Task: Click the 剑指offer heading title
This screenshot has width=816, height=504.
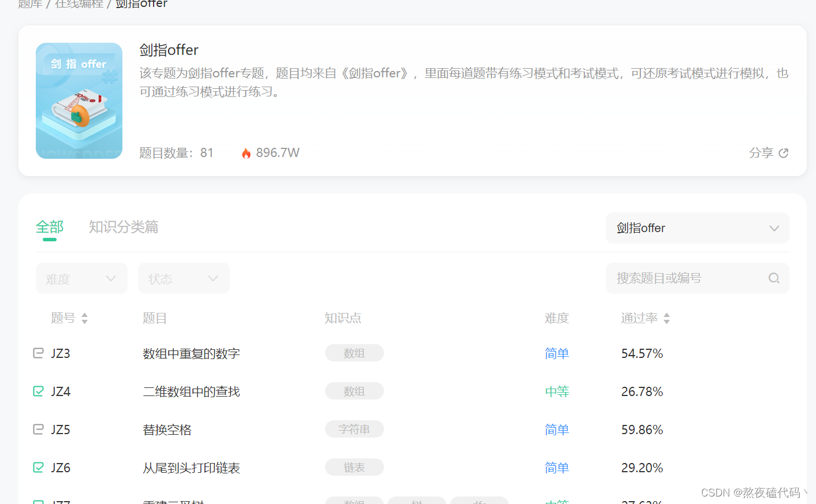Action: [169, 50]
